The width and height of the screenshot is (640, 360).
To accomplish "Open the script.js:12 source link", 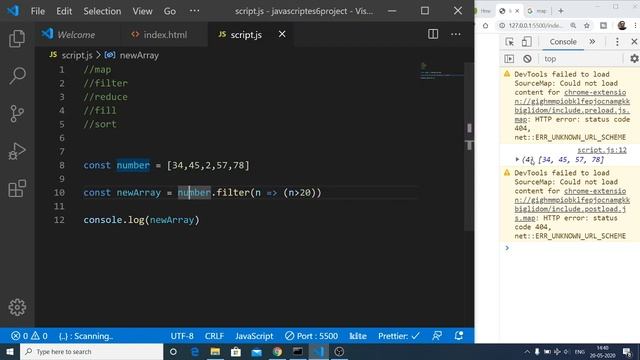I will pos(602,150).
